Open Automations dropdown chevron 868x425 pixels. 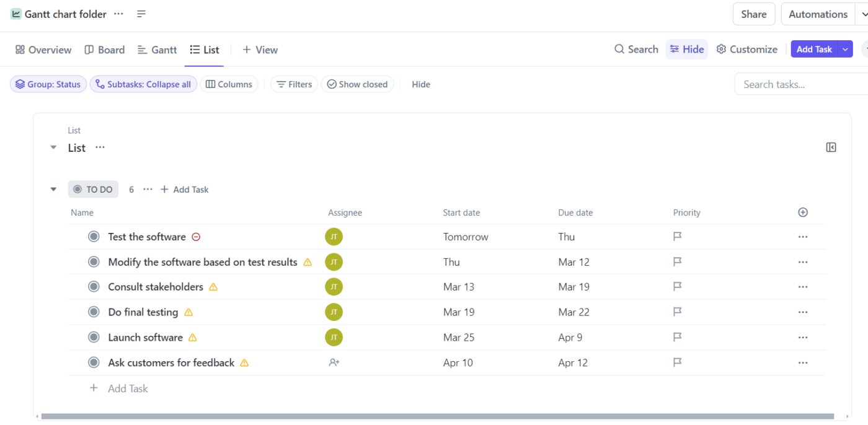pyautogui.click(x=863, y=14)
